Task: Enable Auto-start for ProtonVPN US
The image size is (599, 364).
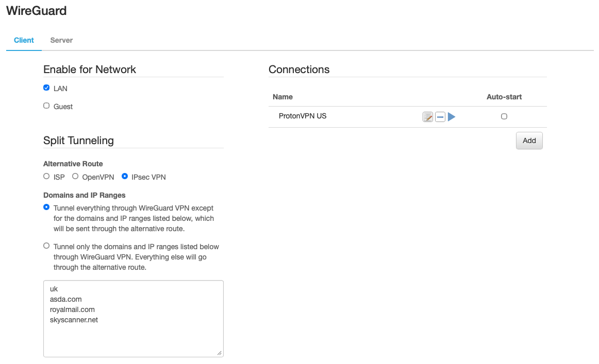Action: point(504,116)
